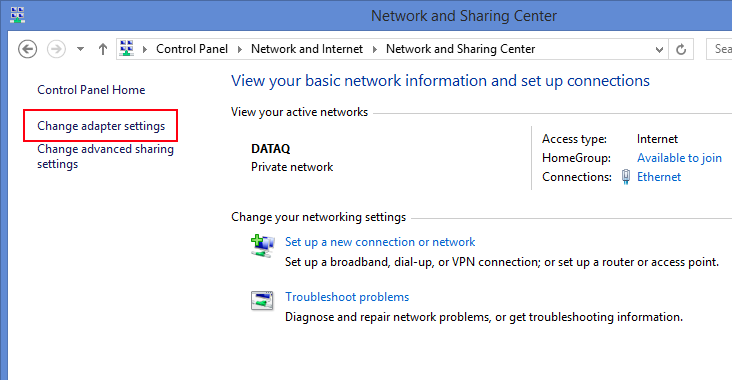Click the window system icon in title bar
Screen dimensions: 732x380
click(x=17, y=15)
